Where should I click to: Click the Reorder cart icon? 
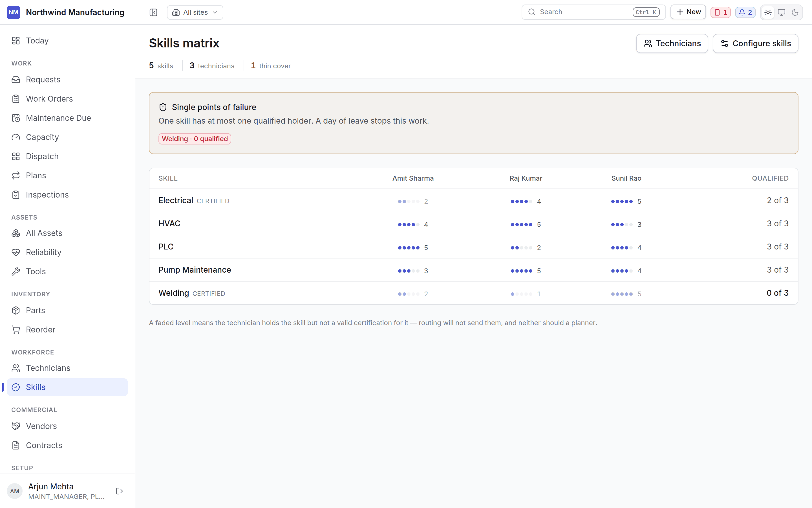coord(16,330)
